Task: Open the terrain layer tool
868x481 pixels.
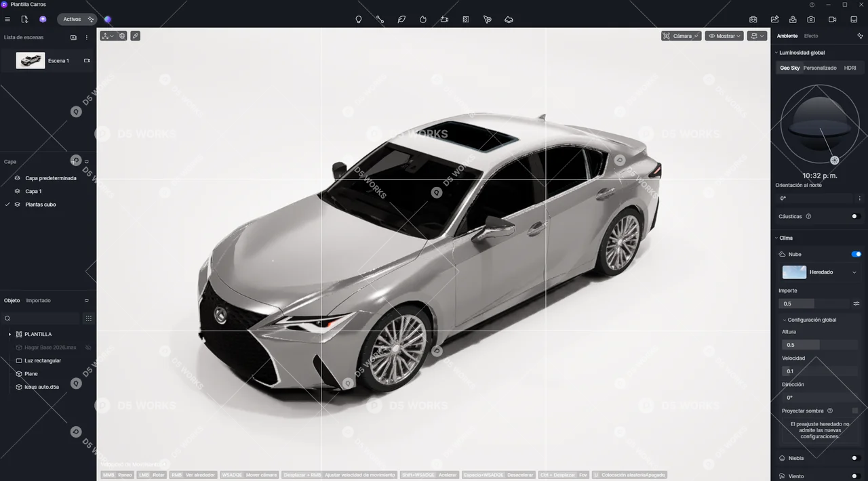Action: 509,19
